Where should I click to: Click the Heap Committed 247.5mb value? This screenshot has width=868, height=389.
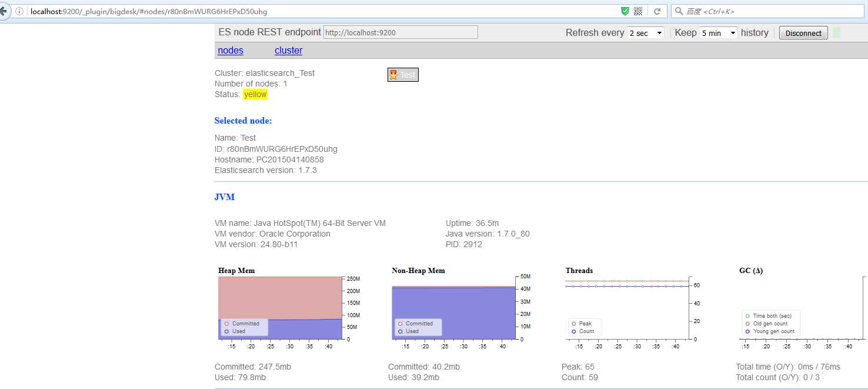coord(253,367)
